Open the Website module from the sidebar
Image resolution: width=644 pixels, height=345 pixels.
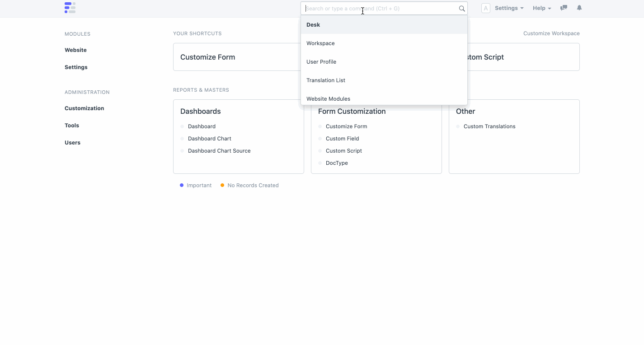point(75,50)
